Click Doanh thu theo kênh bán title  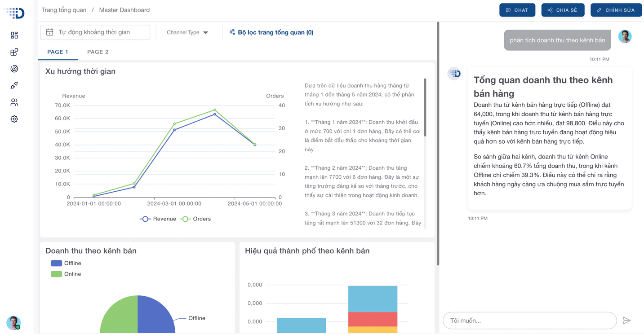click(x=91, y=251)
